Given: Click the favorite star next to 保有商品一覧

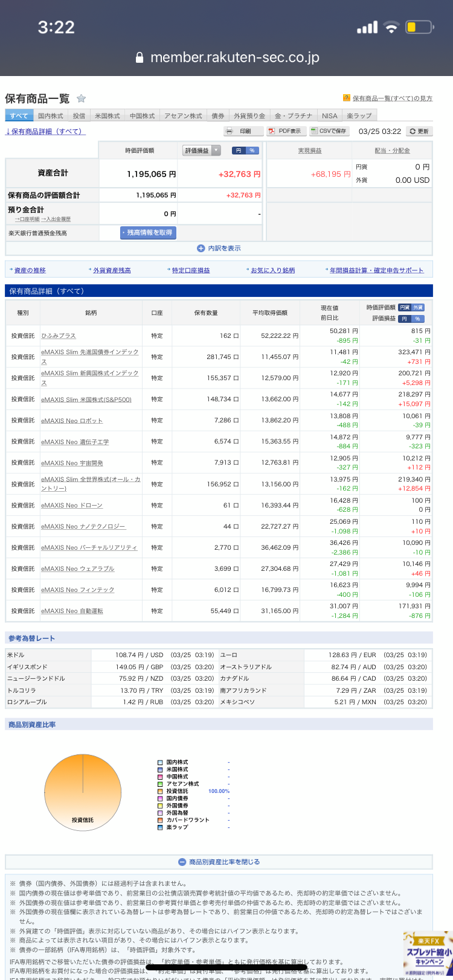Looking at the screenshot, I should tap(81, 99).
